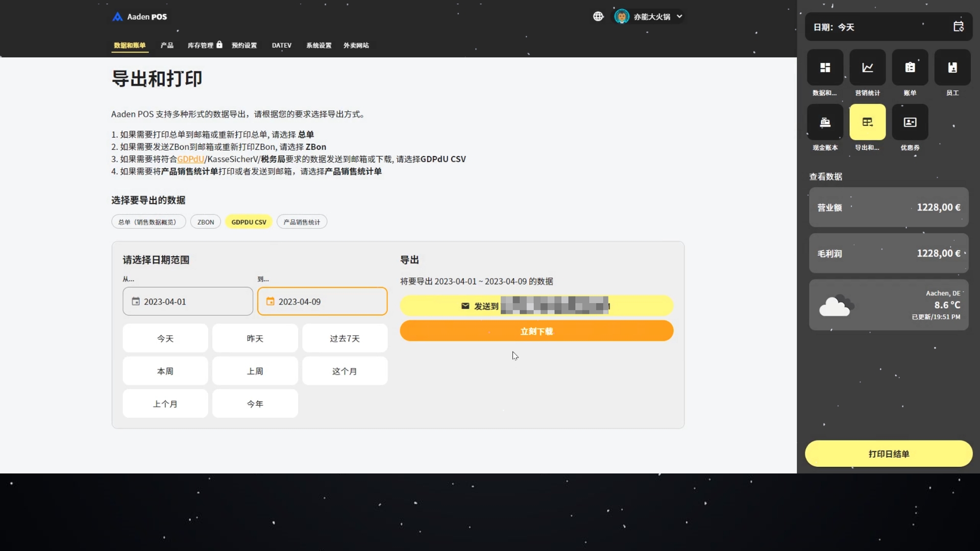Open the 账单 bills icon

pos(910,68)
